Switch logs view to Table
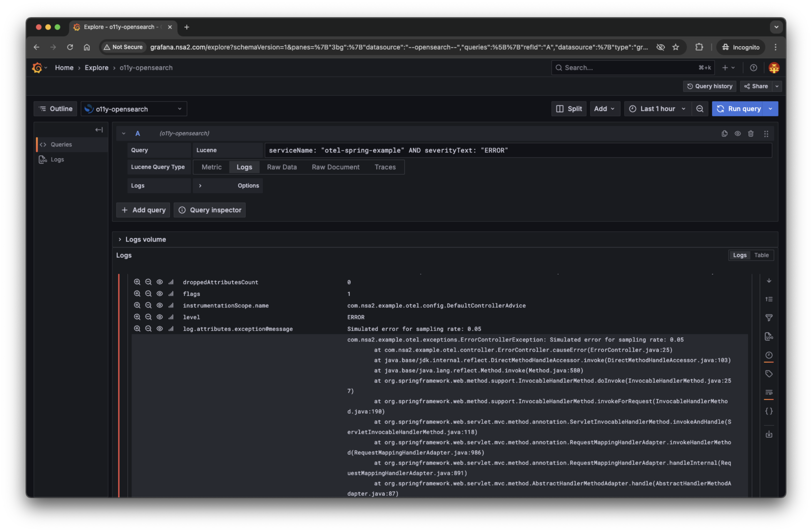This screenshot has width=812, height=532. point(761,255)
